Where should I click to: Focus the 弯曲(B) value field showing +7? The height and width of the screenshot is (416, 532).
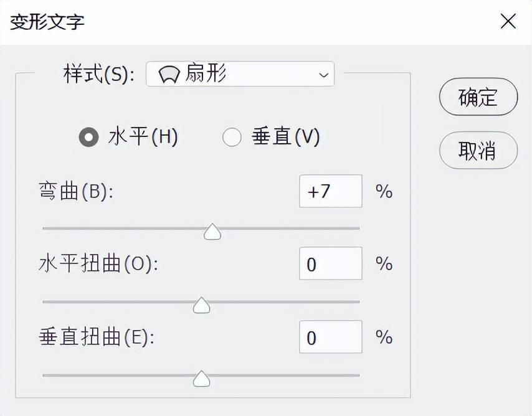330,191
